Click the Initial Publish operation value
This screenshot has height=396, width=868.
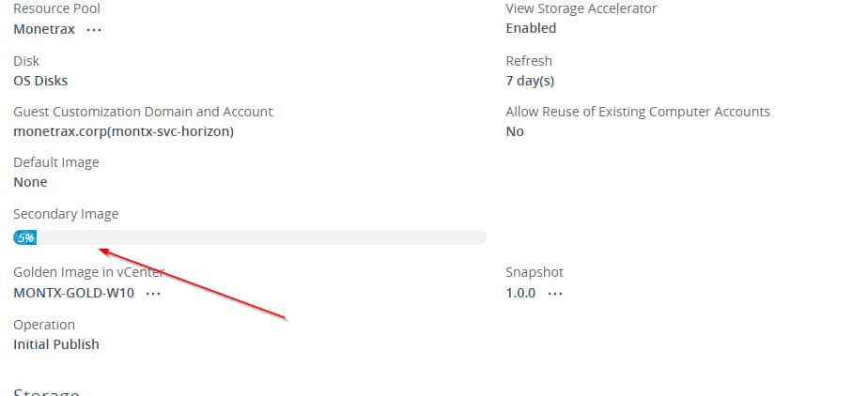tap(56, 344)
